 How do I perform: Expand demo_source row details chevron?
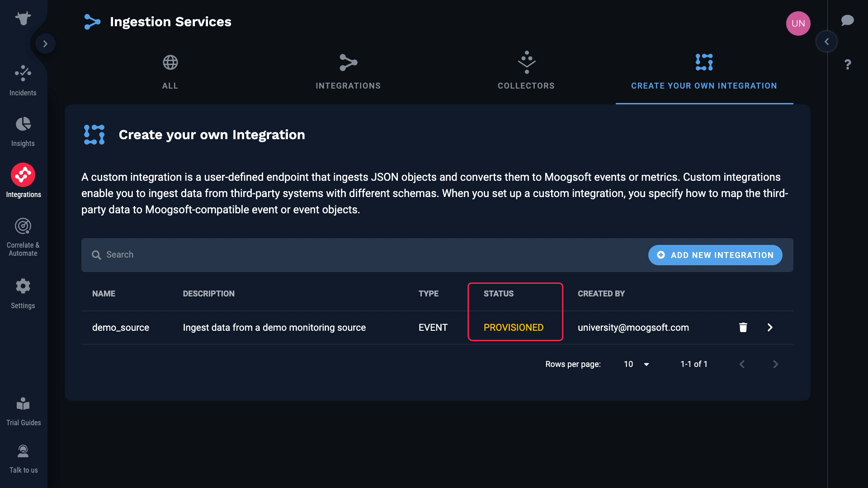pyautogui.click(x=770, y=328)
